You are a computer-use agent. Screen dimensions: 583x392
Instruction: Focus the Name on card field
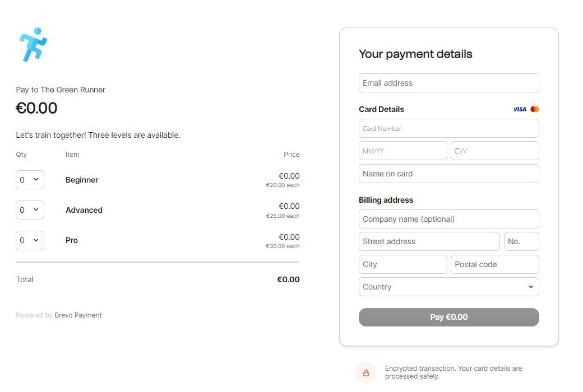[448, 174]
